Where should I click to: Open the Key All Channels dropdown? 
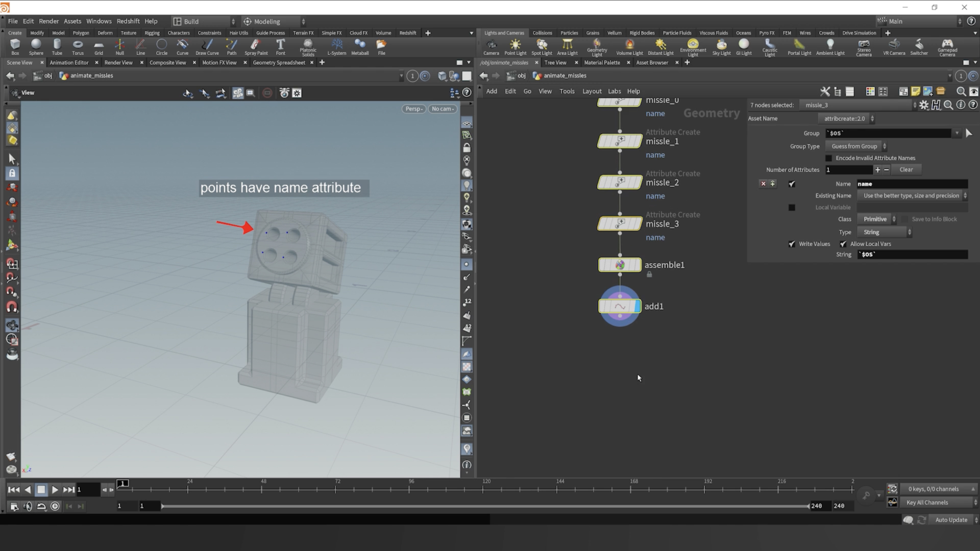point(939,503)
